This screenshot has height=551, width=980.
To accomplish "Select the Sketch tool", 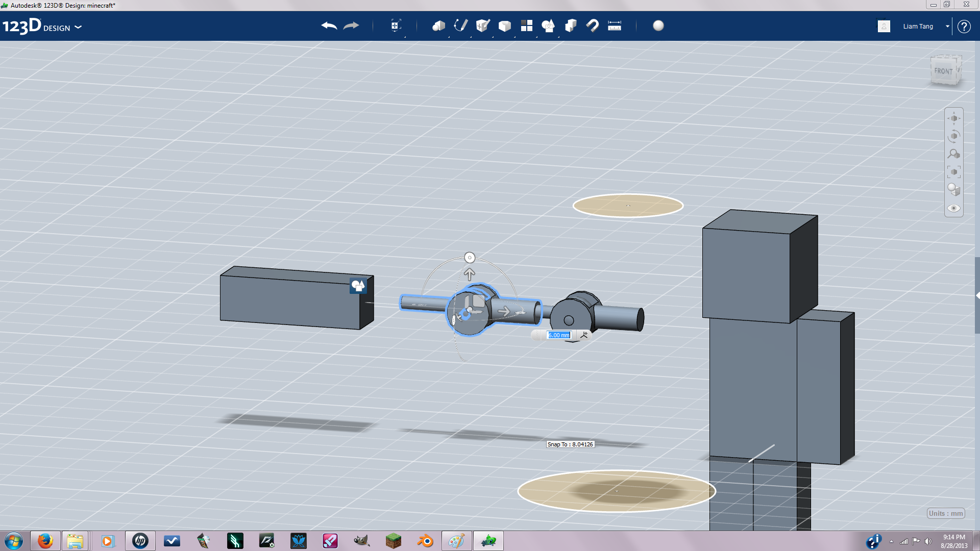I will [x=460, y=26].
